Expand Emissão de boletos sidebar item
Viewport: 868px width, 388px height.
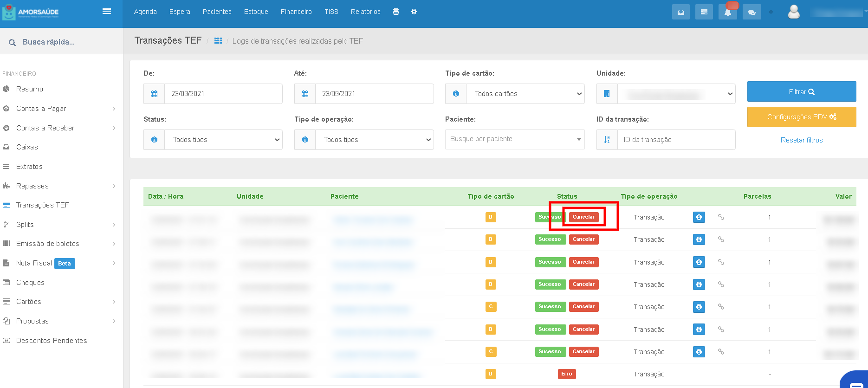coord(61,244)
